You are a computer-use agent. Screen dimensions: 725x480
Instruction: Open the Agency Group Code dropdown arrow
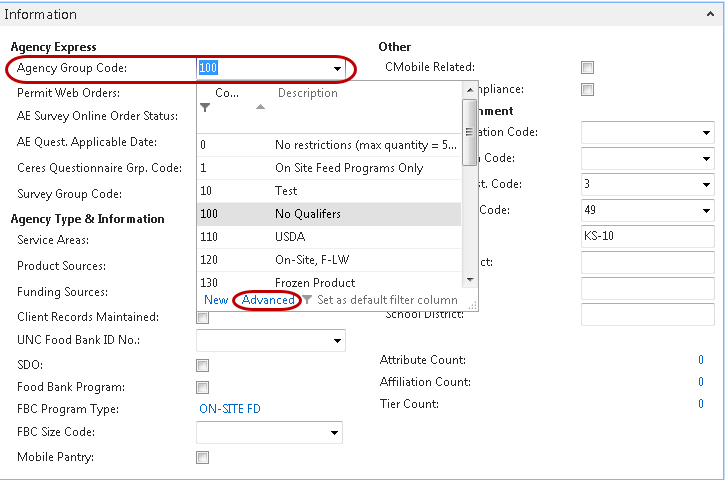tap(337, 69)
